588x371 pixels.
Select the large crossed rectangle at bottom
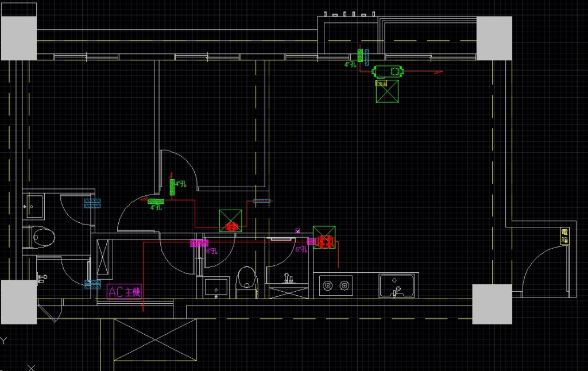[x=155, y=341]
